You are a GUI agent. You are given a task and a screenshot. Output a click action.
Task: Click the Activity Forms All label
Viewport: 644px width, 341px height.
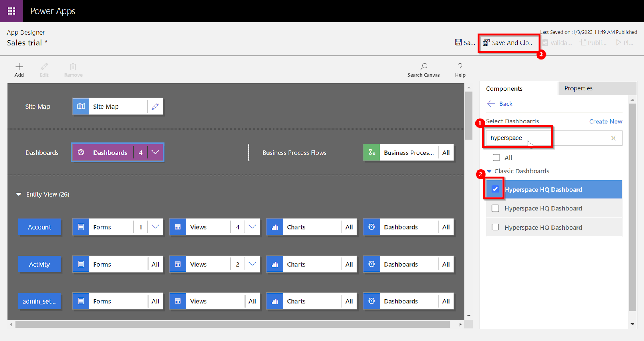click(155, 264)
